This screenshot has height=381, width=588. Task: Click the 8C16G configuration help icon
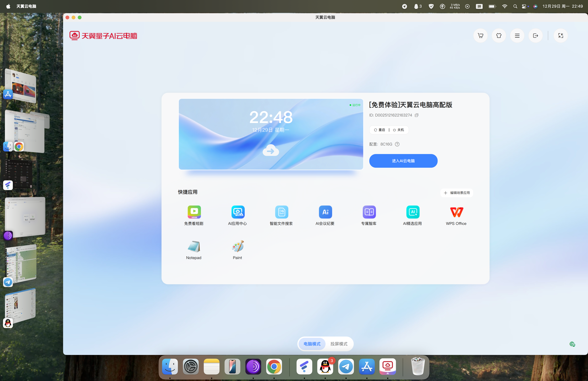pyautogui.click(x=397, y=144)
